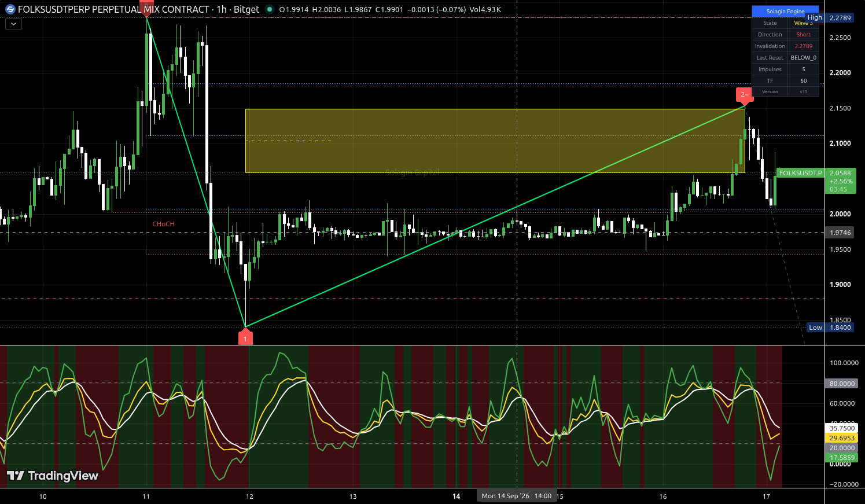Image resolution: width=865 pixels, height=504 pixels.
Task: Click the High 2.2789 price label
Action: 830,18
